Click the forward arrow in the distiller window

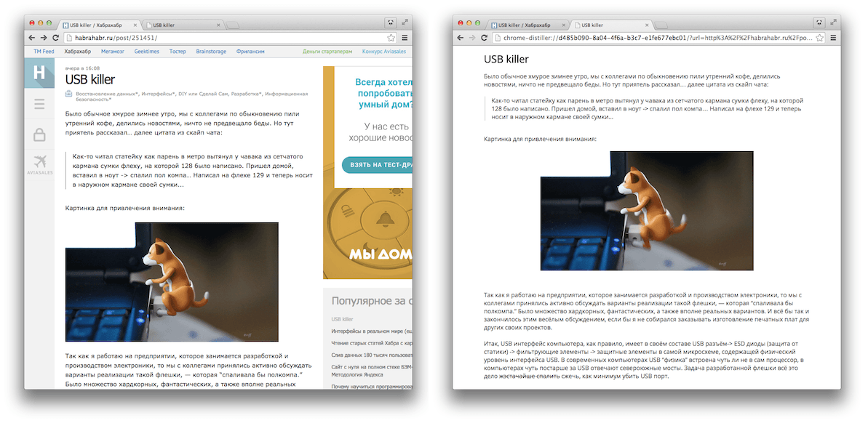[472, 38]
